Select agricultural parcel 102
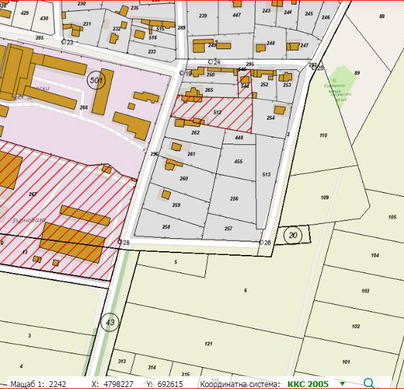 [356, 326]
